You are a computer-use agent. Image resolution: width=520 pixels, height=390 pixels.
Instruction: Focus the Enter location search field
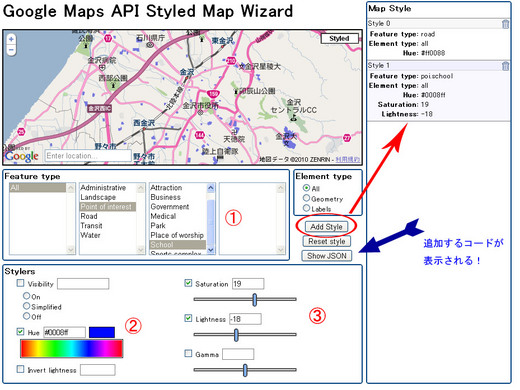(x=88, y=156)
